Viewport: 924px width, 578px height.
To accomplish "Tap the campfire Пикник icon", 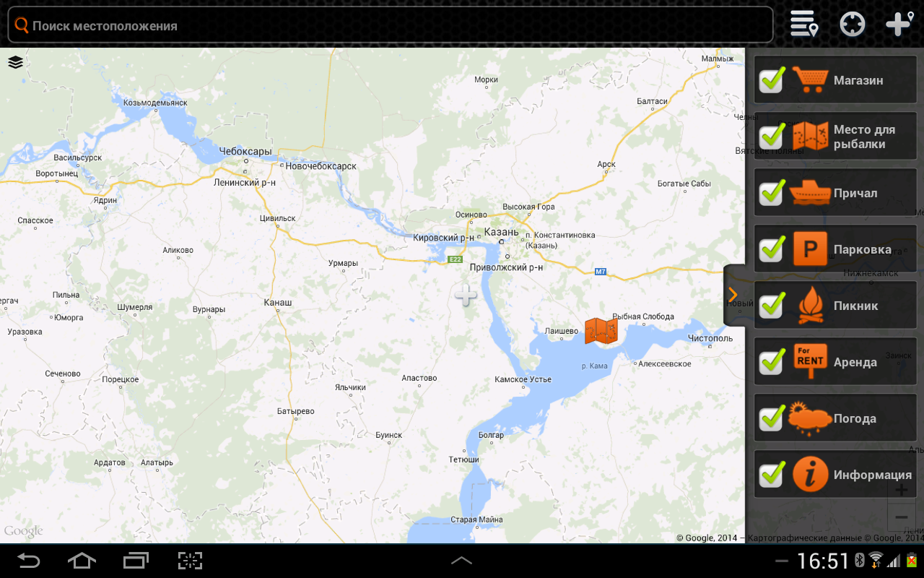I will pos(811,305).
